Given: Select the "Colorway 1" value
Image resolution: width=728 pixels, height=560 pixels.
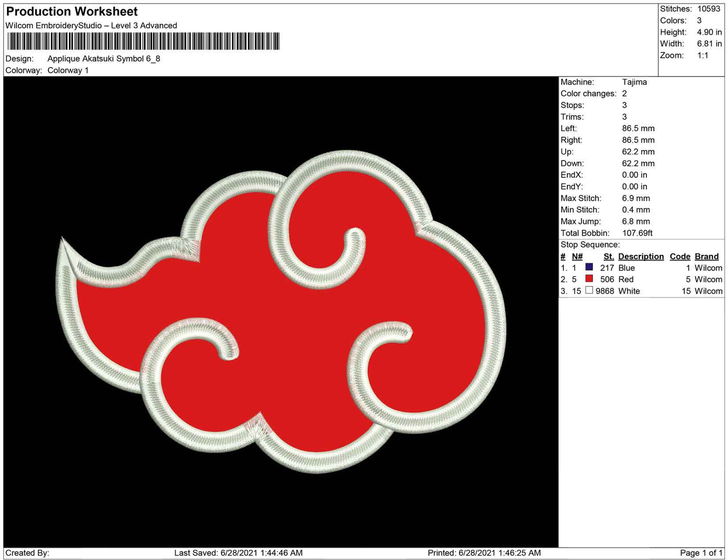Looking at the screenshot, I should [x=68, y=70].
